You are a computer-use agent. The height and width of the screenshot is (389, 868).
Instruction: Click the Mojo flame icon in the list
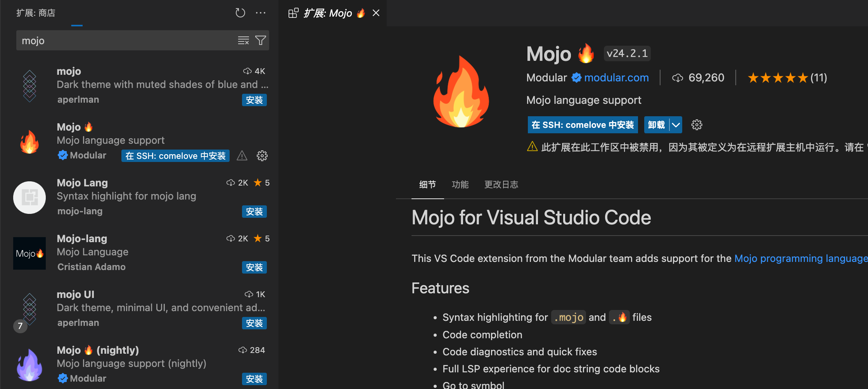pos(29,142)
